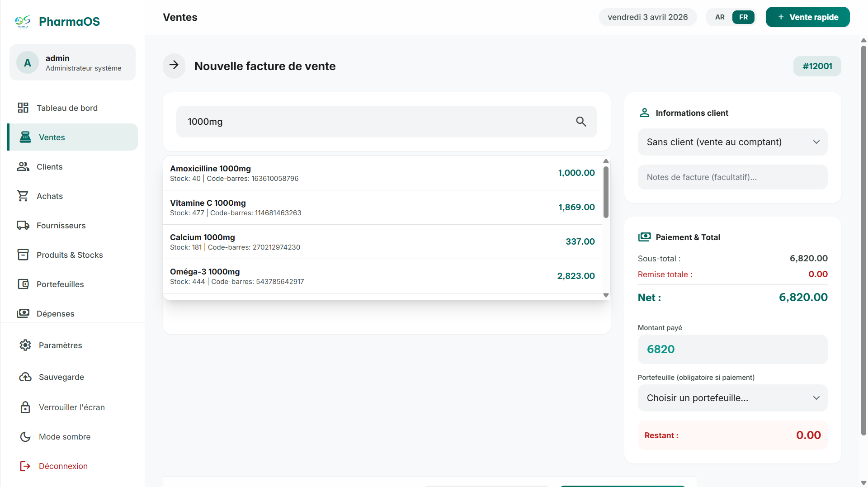The image size is (868, 487).
Task: Click the Vente rapide button
Action: click(807, 17)
